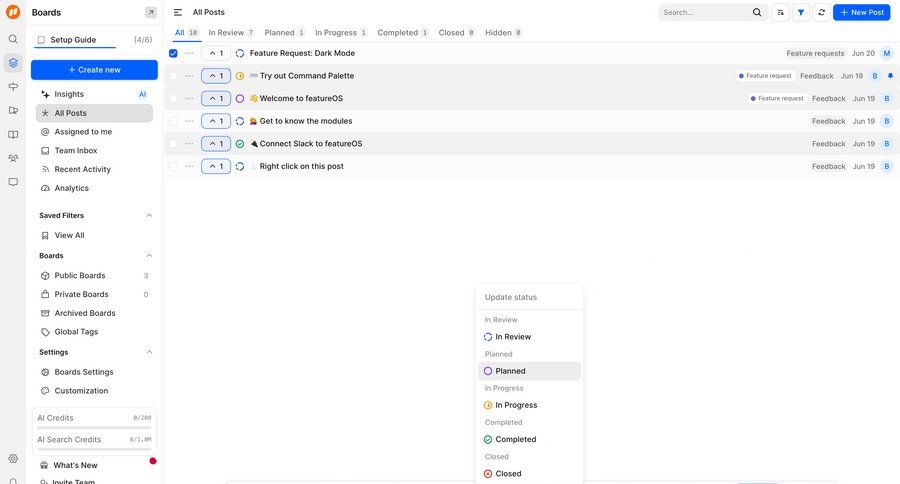Open the three-dot menu for Welcome to featureOS
This screenshot has width=900, height=484.
(189, 99)
